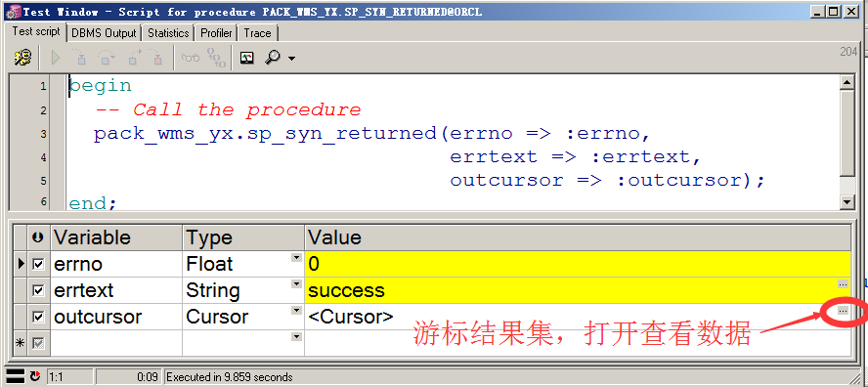The image size is (868, 387).
Task: Open the Type dropdown in the empty row
Action: pos(297,336)
